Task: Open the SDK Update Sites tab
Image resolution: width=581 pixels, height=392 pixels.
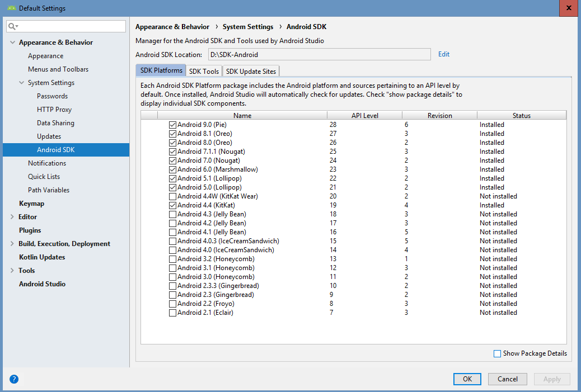Action: point(251,71)
